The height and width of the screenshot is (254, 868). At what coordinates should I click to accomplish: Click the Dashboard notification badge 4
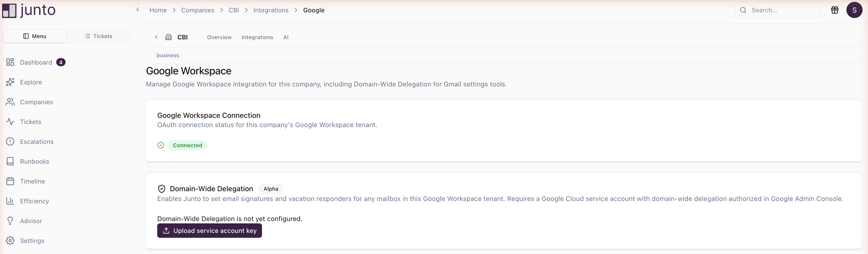click(x=61, y=63)
